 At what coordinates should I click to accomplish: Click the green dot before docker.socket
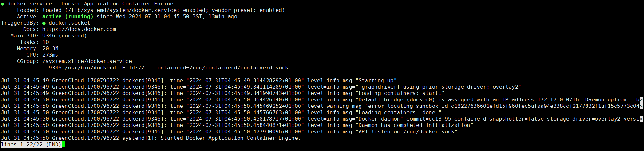[x=44, y=23]
